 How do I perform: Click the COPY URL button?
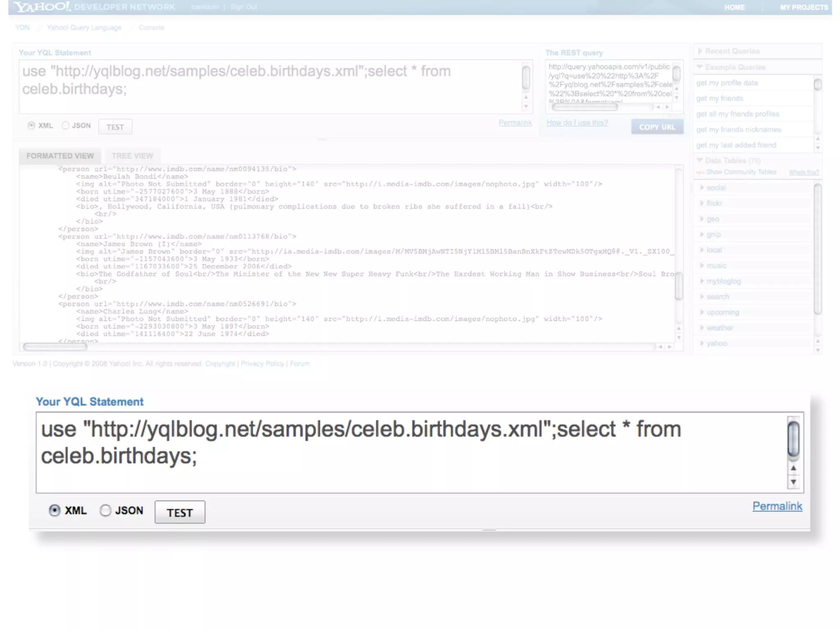pyautogui.click(x=657, y=127)
